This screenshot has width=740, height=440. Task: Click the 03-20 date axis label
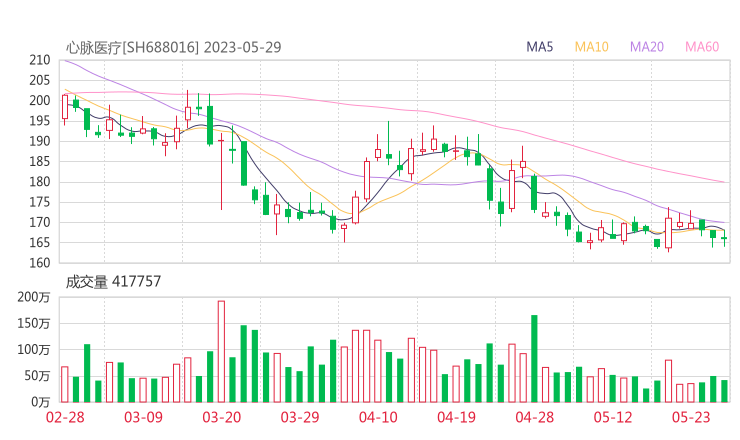(x=221, y=417)
